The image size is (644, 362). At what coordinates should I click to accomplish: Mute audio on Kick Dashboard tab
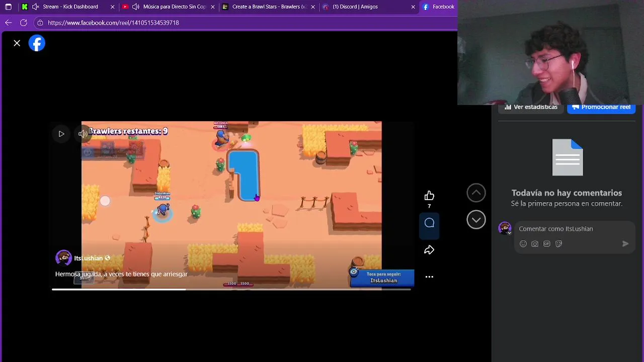35,7
